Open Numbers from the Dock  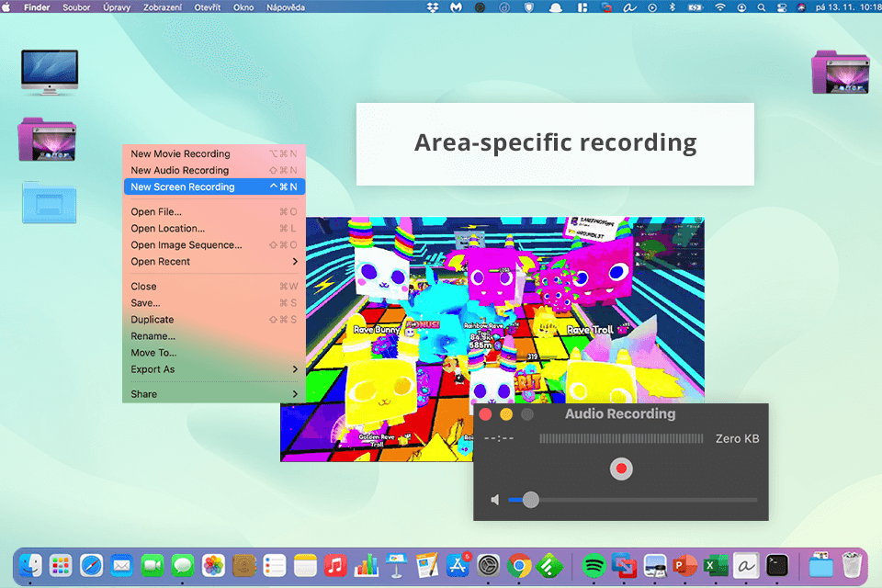coord(367,566)
